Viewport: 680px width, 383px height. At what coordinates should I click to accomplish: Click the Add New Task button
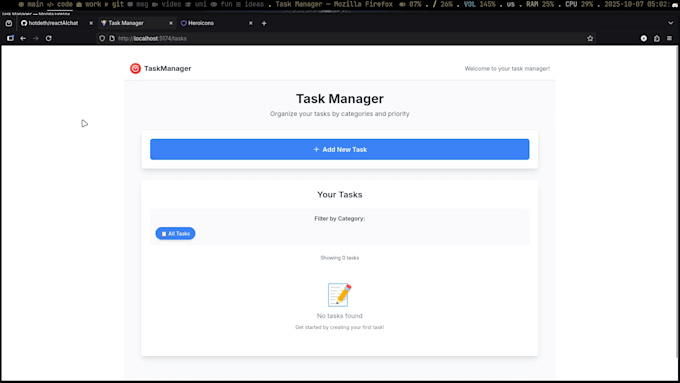(340, 149)
